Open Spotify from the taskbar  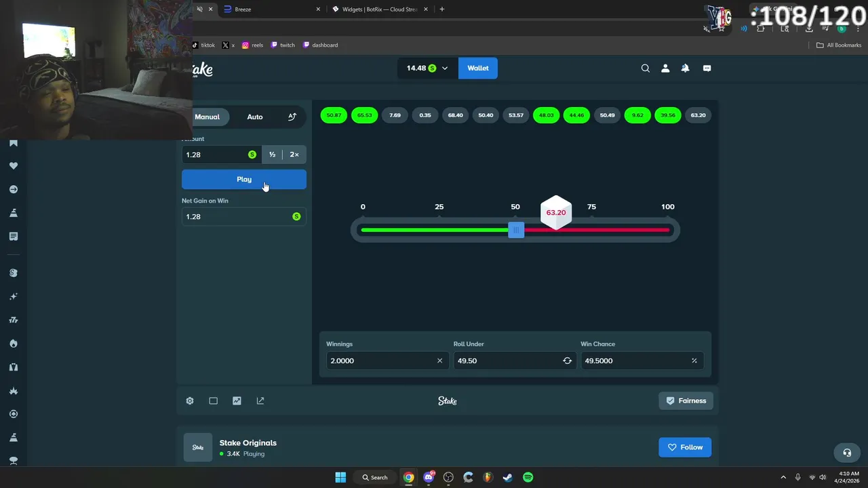(x=528, y=477)
